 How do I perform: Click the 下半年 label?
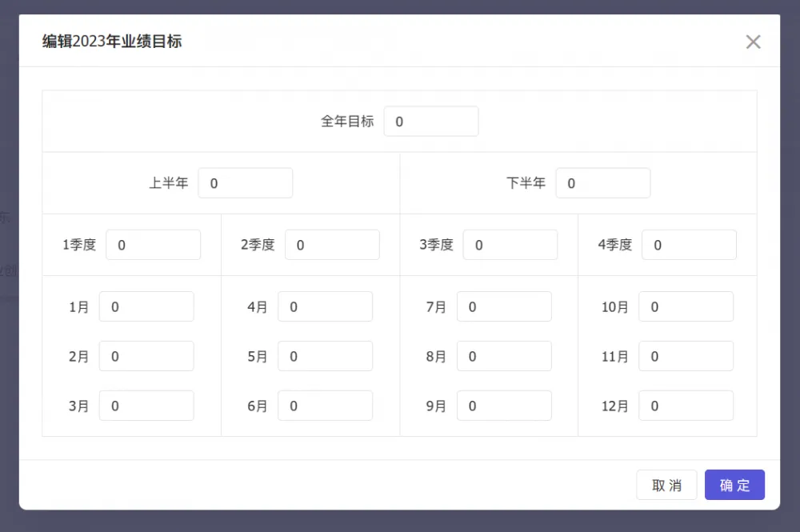point(526,183)
